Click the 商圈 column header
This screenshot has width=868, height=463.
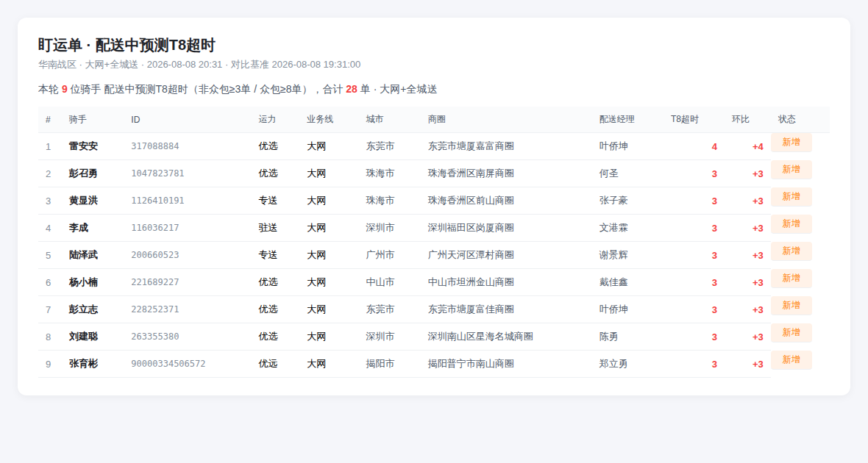pyautogui.click(x=437, y=120)
